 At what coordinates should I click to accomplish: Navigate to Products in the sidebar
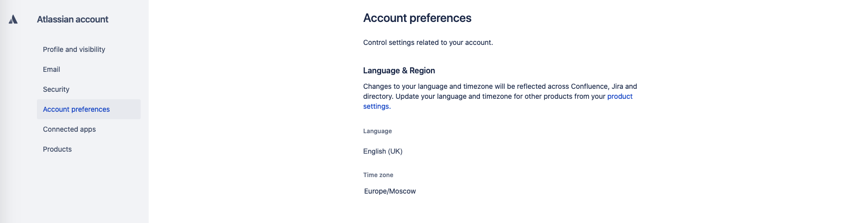[57, 149]
